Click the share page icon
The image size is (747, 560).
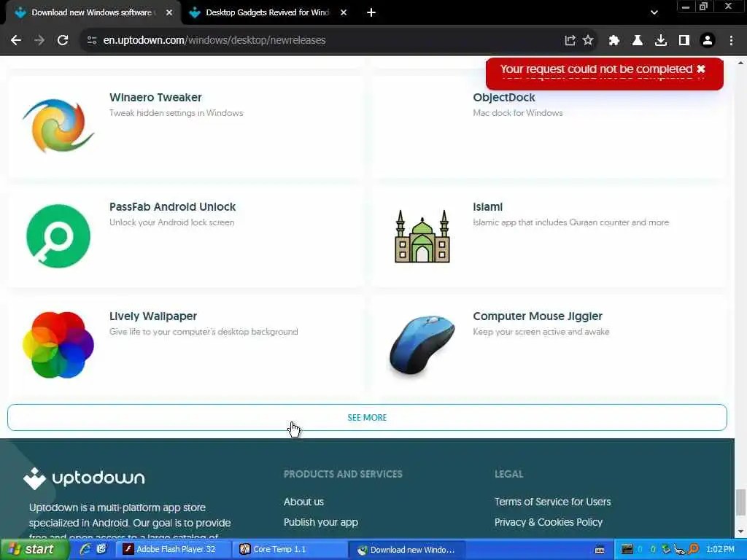tap(570, 41)
